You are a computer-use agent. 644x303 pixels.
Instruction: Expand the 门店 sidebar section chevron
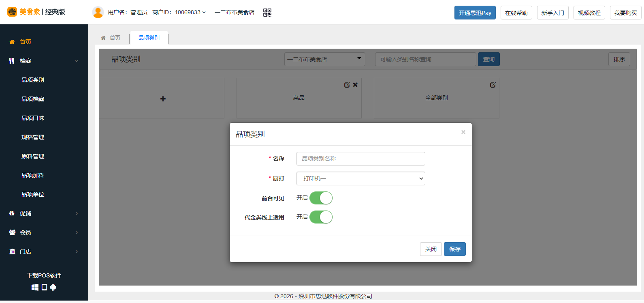coord(77,251)
